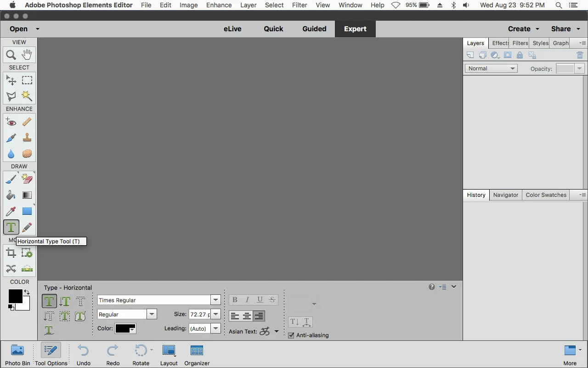The width and height of the screenshot is (588, 368).
Task: Switch to the eLive tab
Action: [232, 29]
